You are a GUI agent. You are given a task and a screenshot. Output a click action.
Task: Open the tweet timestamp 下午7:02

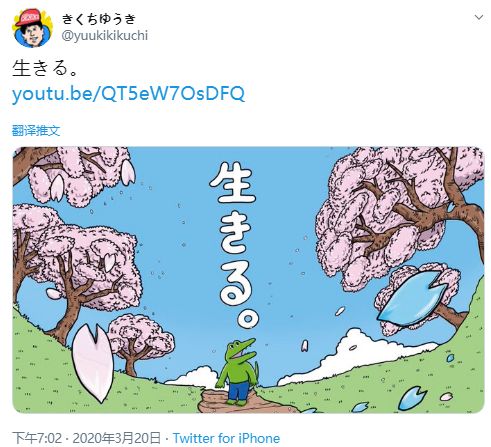pyautogui.click(x=37, y=438)
